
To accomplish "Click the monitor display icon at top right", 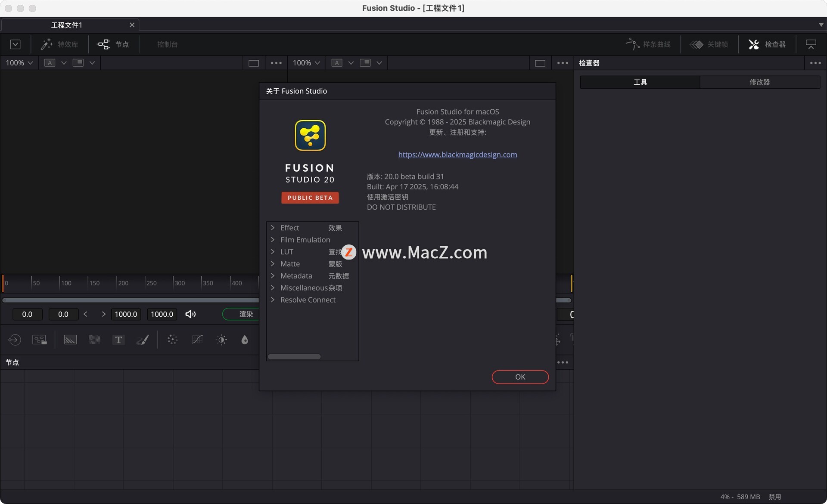I will 811,44.
